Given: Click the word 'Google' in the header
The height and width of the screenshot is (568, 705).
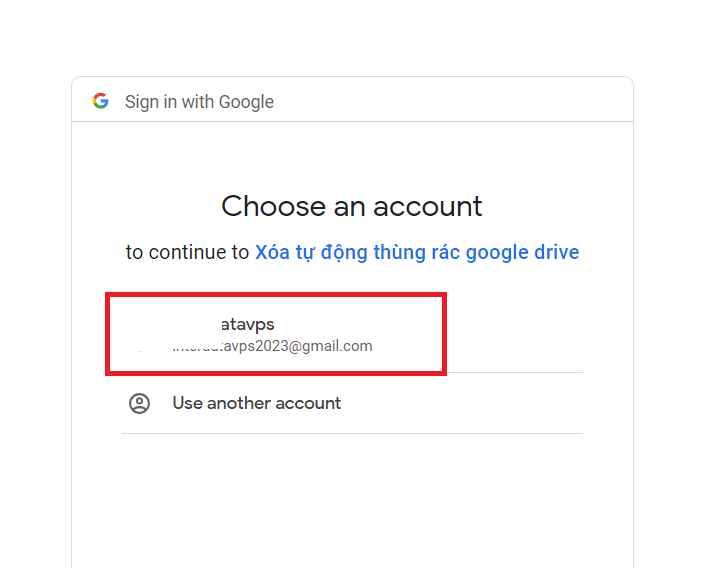Looking at the screenshot, I should [246, 103].
